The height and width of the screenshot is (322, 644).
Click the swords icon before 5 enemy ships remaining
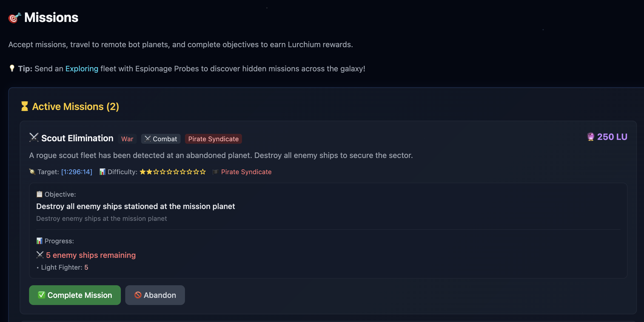pyautogui.click(x=40, y=255)
